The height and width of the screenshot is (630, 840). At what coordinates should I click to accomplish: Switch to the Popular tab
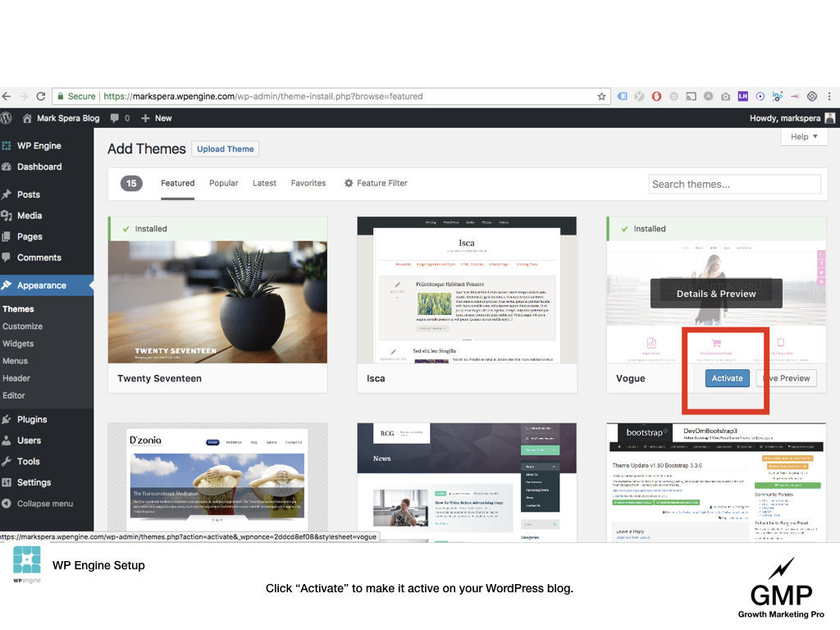click(x=223, y=183)
